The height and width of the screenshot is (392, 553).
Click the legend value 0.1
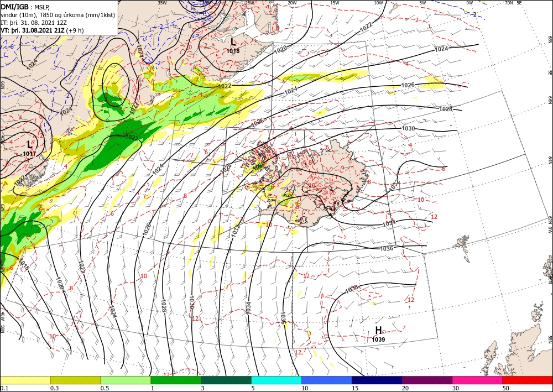tap(4, 388)
